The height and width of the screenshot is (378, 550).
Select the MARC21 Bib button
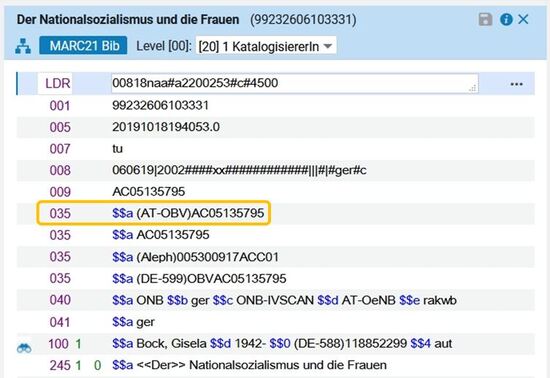tap(83, 46)
